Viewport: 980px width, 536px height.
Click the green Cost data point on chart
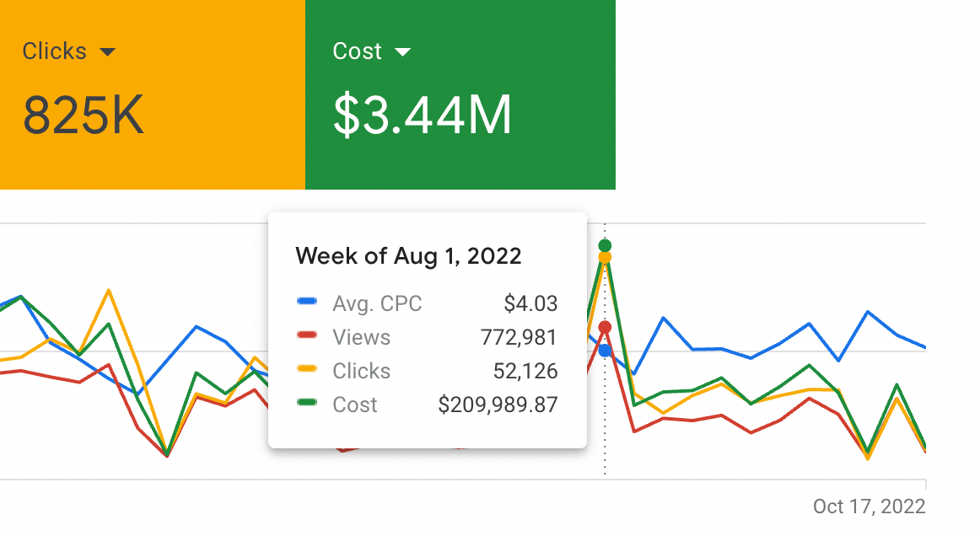point(605,245)
